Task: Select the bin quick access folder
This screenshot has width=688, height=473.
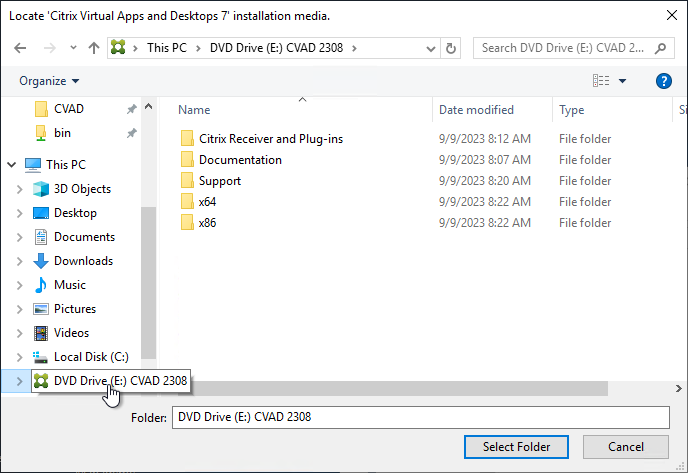Action: pyautogui.click(x=62, y=133)
